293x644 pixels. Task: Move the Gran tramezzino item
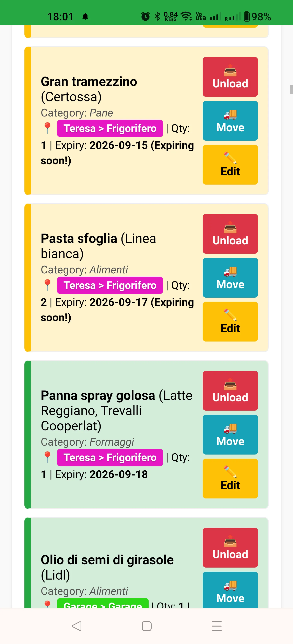point(230,121)
